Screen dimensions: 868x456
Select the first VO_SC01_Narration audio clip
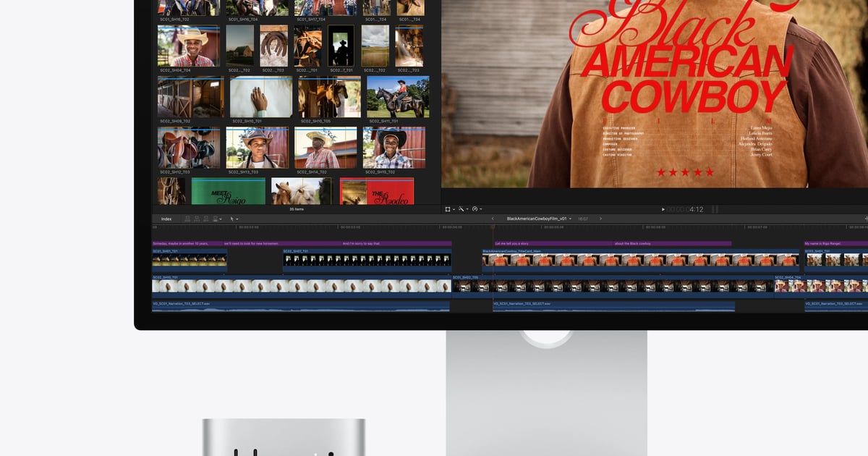pos(301,306)
